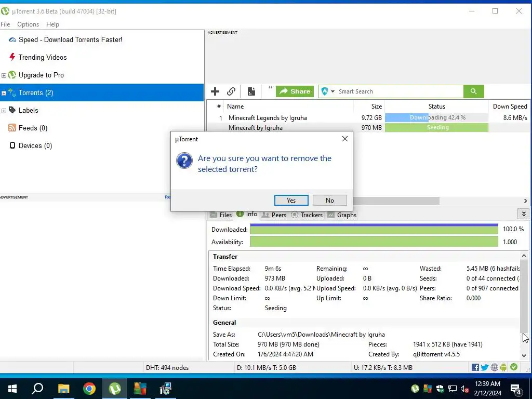Click the DHT: 494 nodes status
This screenshot has height=399, width=532.
(x=167, y=367)
